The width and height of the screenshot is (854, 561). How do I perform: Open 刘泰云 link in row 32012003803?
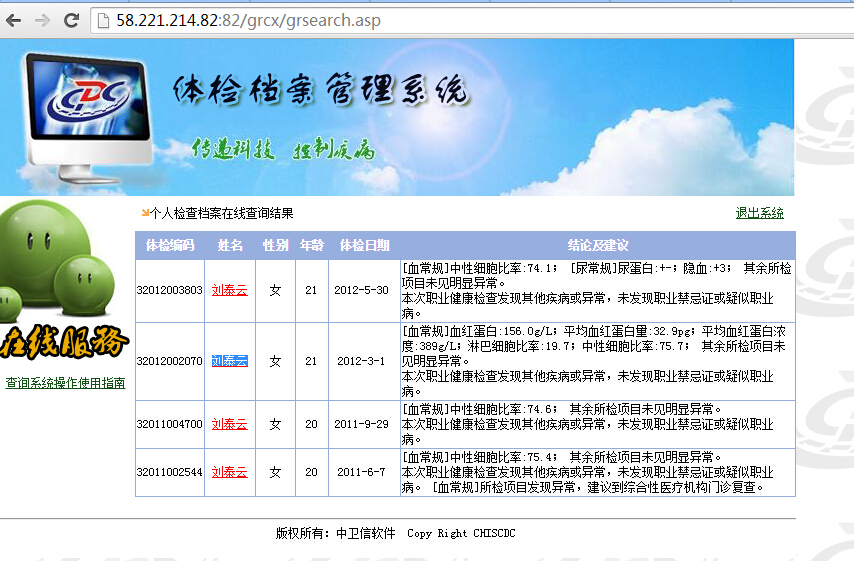[229, 290]
